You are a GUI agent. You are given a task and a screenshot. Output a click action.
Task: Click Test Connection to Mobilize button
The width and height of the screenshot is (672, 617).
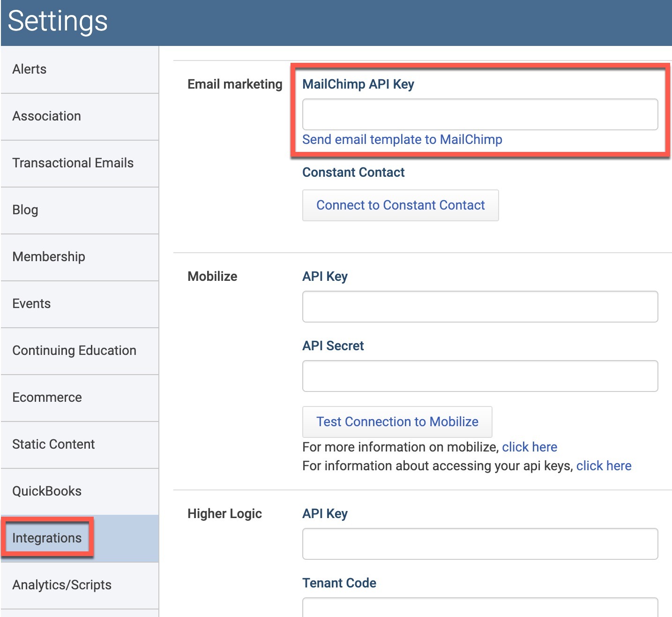click(x=397, y=422)
